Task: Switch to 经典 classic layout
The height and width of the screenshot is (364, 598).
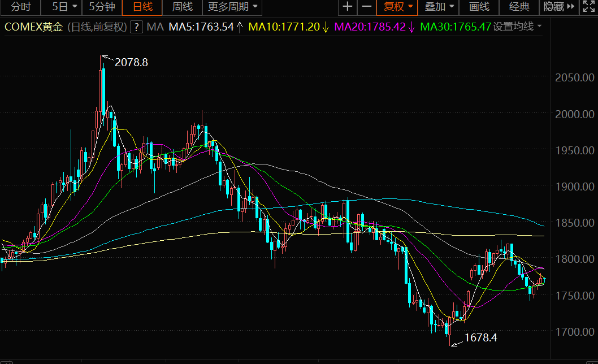Action: click(519, 7)
